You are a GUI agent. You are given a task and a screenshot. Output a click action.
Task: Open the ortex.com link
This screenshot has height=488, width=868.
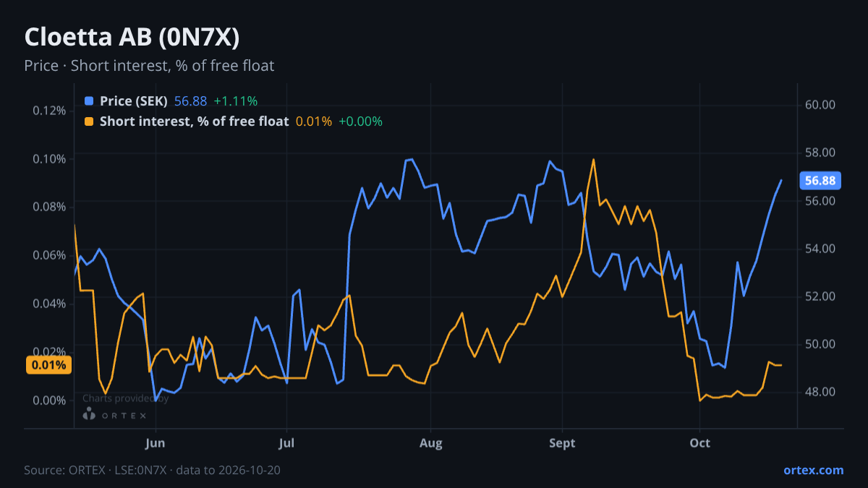tap(813, 470)
